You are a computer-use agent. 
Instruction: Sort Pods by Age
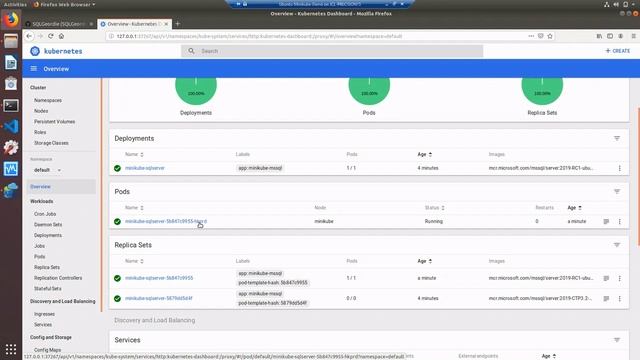[574, 208]
